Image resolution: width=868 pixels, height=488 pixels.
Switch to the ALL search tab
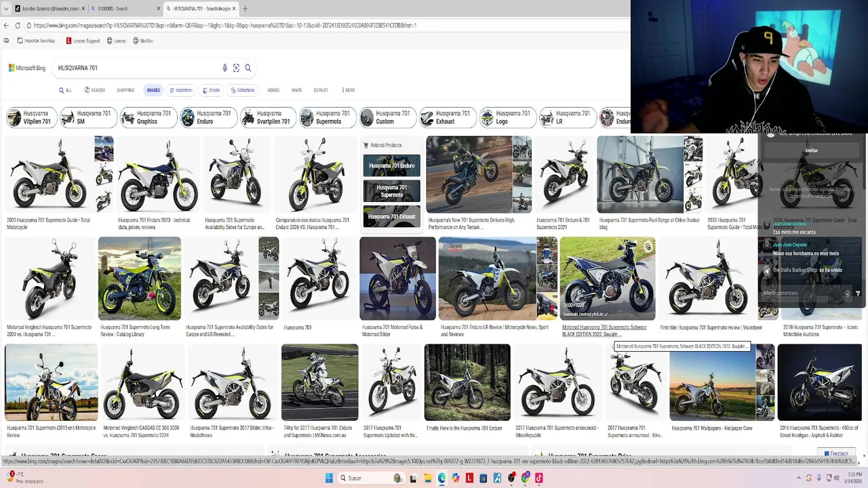click(65, 90)
